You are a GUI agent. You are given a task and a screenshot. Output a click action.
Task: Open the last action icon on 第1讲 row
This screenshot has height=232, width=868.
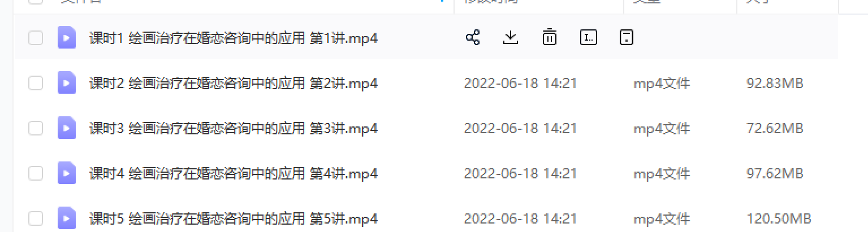[627, 38]
